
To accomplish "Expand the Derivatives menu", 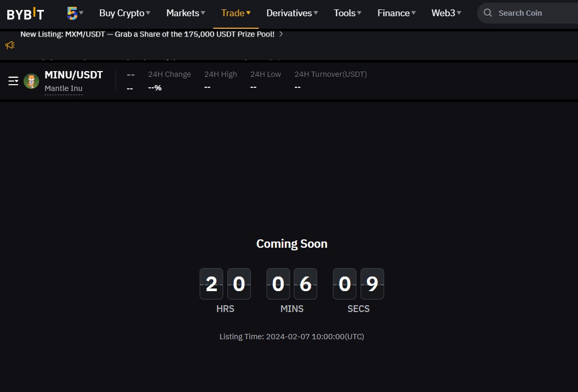I will [x=292, y=13].
